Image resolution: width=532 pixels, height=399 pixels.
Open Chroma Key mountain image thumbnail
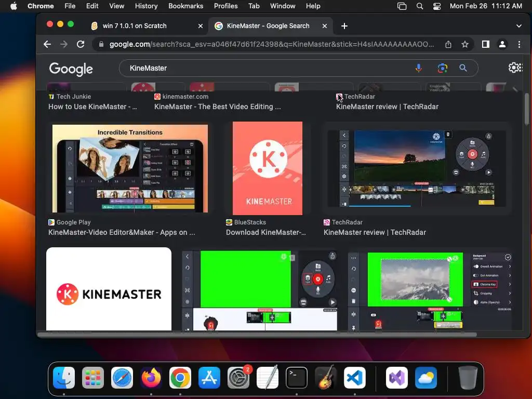pos(430,290)
